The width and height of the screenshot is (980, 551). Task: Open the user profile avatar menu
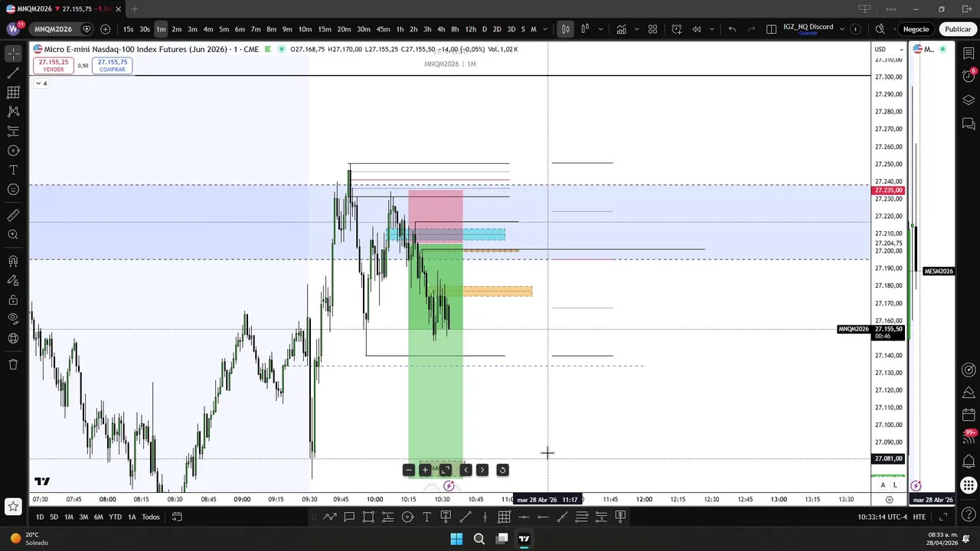[13, 29]
